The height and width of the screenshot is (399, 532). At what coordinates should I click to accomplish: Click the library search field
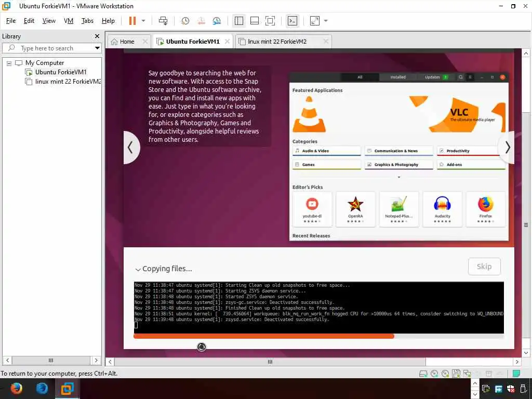[51, 48]
